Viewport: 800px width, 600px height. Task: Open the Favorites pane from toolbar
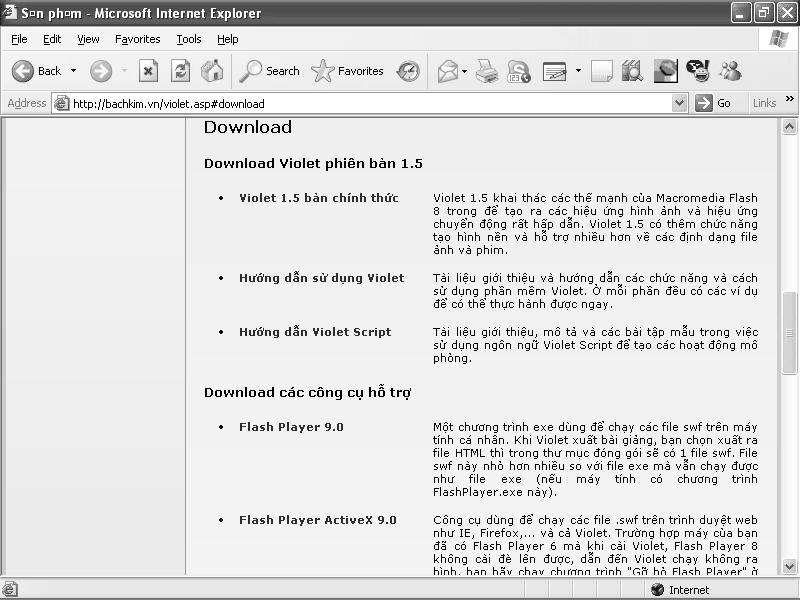coord(347,71)
